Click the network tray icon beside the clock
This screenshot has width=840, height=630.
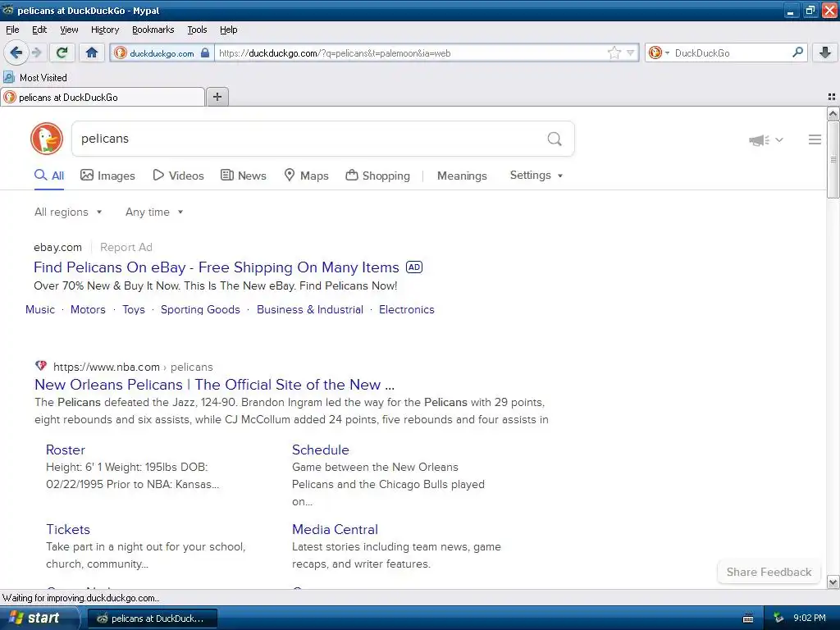(x=778, y=619)
